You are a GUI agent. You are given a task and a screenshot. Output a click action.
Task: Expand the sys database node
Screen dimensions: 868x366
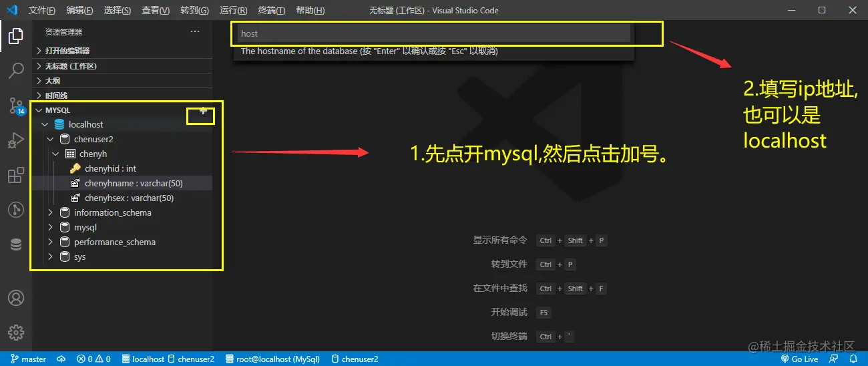[50, 256]
